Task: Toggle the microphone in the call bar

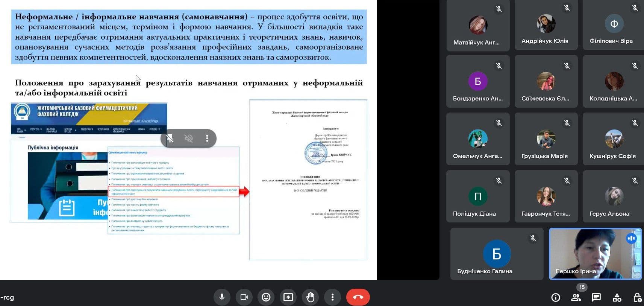Action: click(222, 297)
